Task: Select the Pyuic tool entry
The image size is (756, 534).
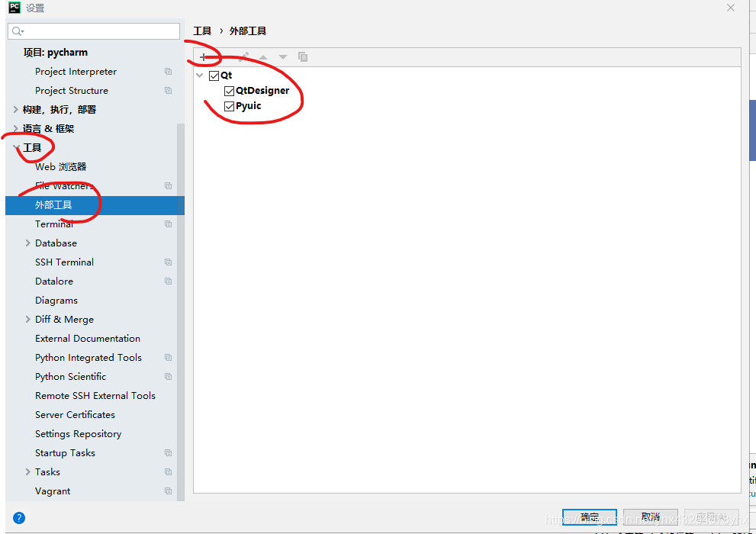Action: [248, 106]
